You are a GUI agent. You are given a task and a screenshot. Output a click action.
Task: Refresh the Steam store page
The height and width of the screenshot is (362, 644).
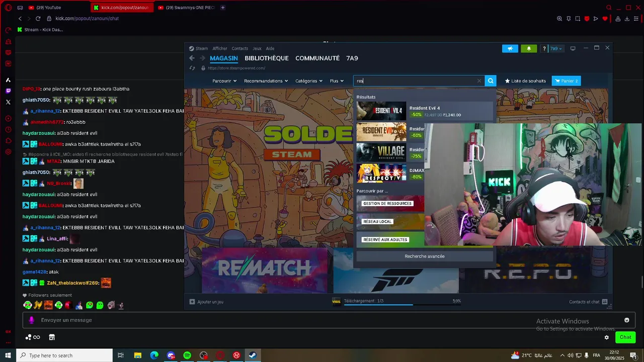pyautogui.click(x=192, y=68)
